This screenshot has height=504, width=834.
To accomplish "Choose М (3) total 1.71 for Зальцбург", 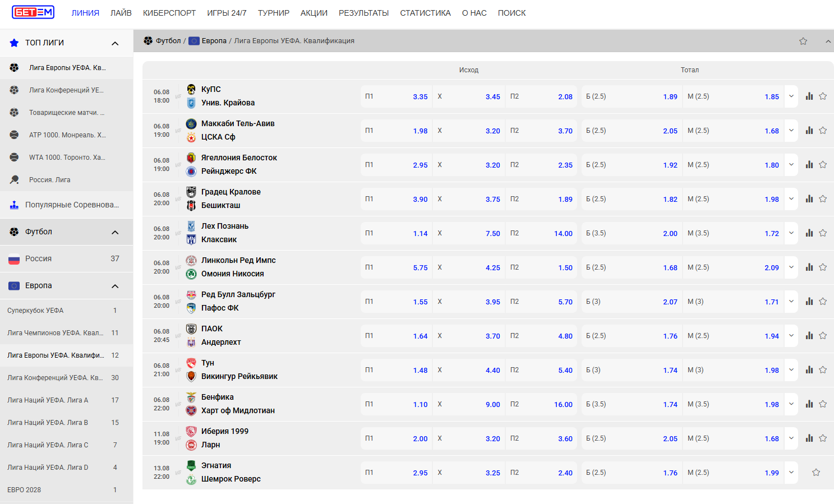I will click(x=734, y=302).
